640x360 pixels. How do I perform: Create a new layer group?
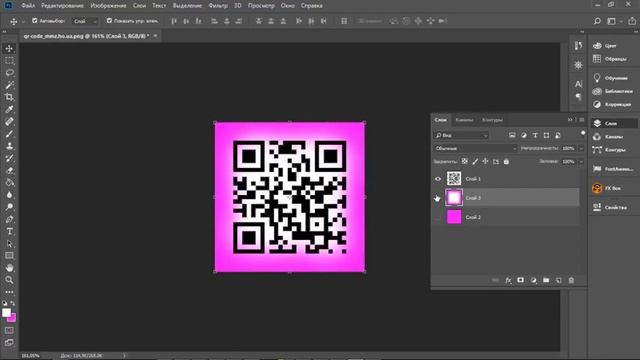pos(546,280)
